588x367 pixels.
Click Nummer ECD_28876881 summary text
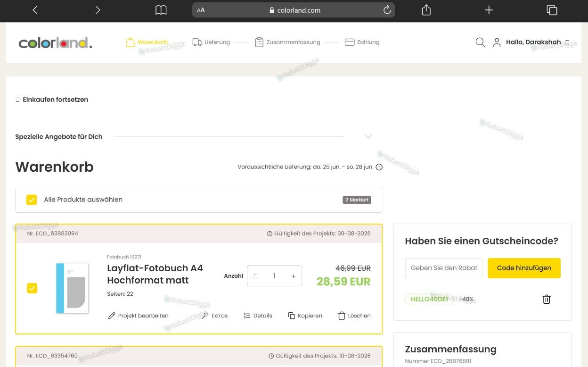[x=438, y=361]
